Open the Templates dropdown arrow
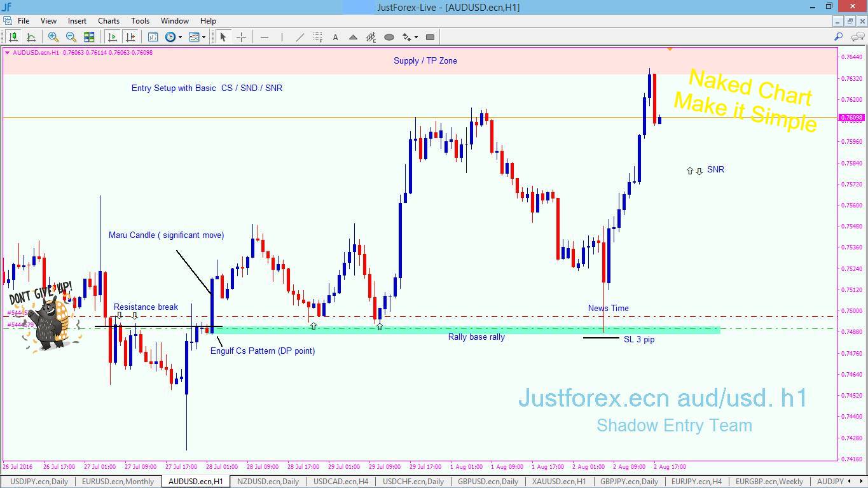The width and height of the screenshot is (868, 488). (203, 36)
